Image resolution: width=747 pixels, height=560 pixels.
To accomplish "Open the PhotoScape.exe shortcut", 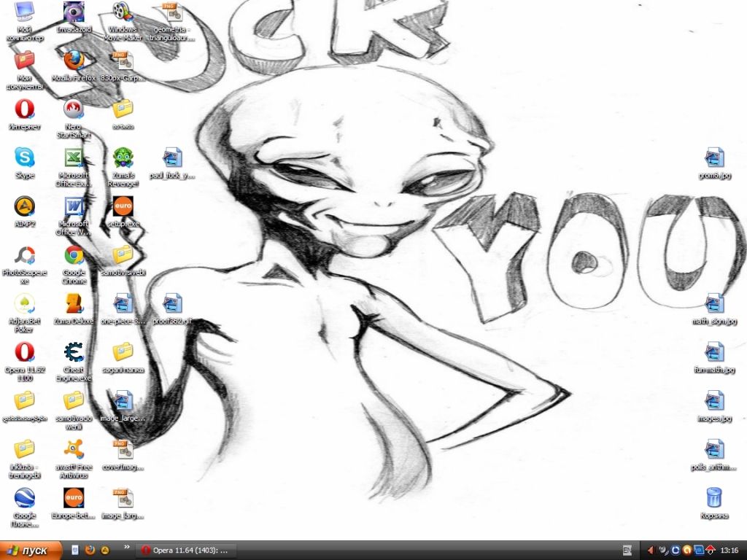I will [24, 256].
